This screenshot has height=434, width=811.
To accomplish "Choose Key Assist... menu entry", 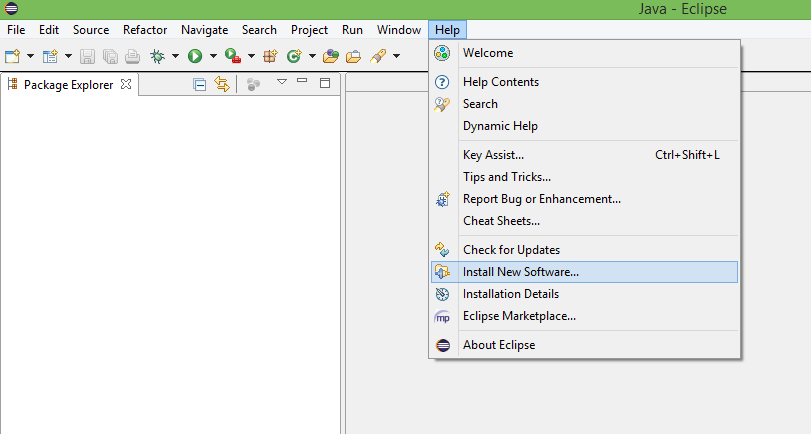I will click(x=584, y=155).
